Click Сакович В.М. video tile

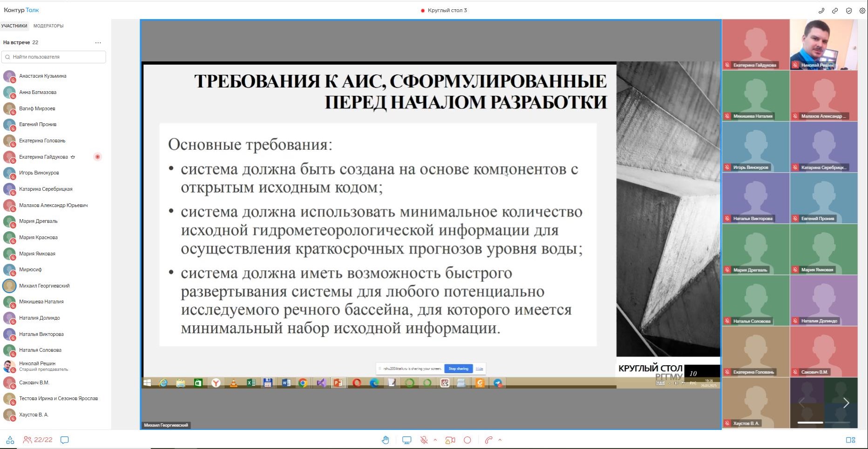(x=824, y=352)
